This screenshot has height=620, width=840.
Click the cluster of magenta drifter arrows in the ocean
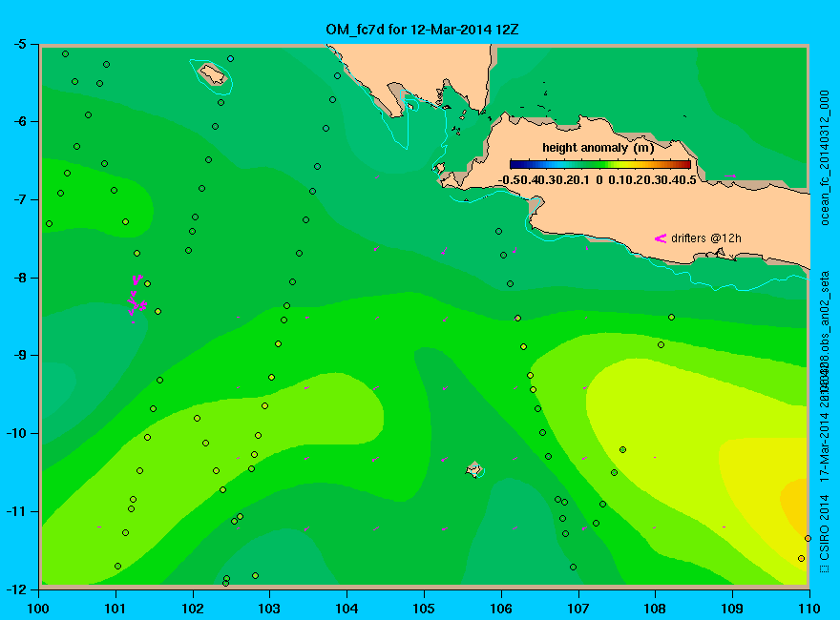pos(136,299)
